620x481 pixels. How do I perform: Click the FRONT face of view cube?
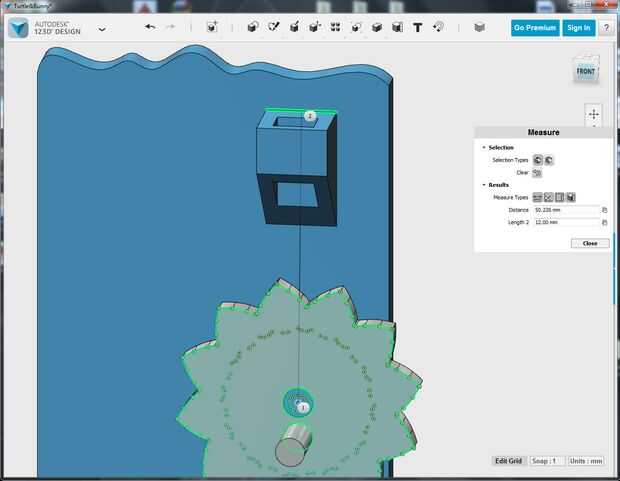coord(586,72)
